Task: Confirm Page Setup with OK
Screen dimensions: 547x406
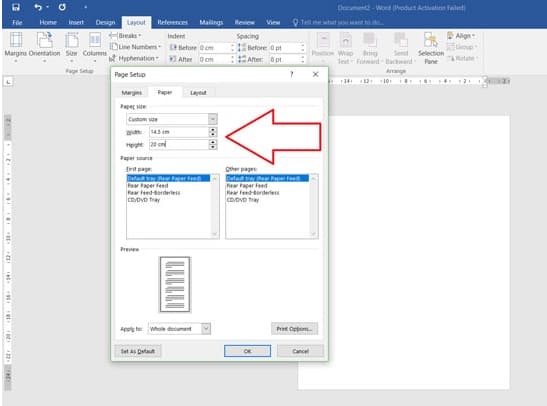Action: [247, 351]
